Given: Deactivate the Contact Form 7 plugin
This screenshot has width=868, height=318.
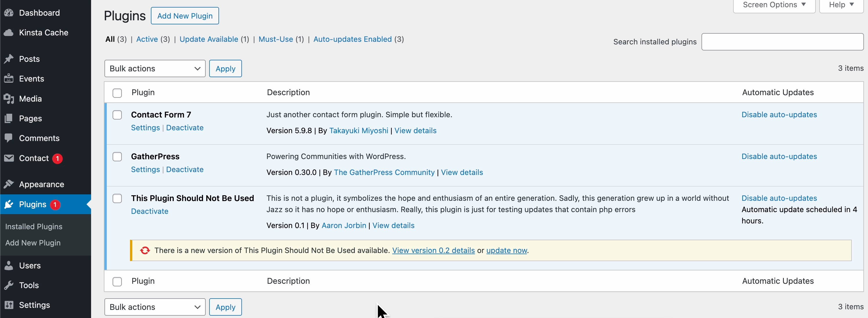Looking at the screenshot, I should coord(185,128).
